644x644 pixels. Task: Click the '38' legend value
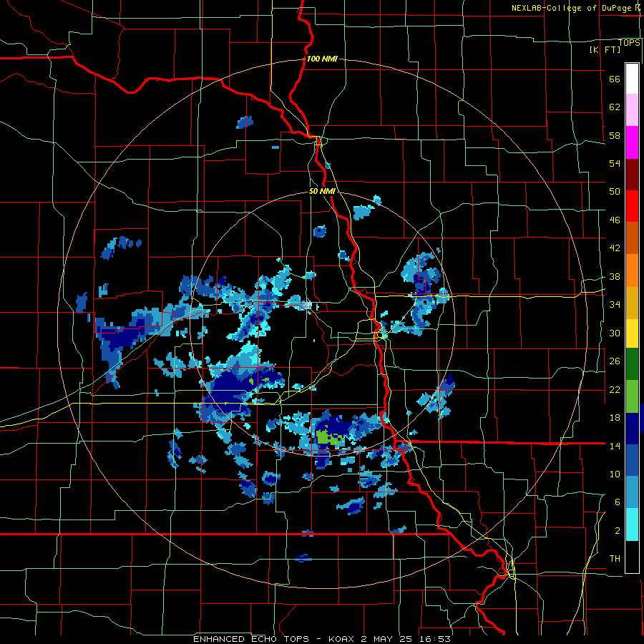(x=615, y=276)
